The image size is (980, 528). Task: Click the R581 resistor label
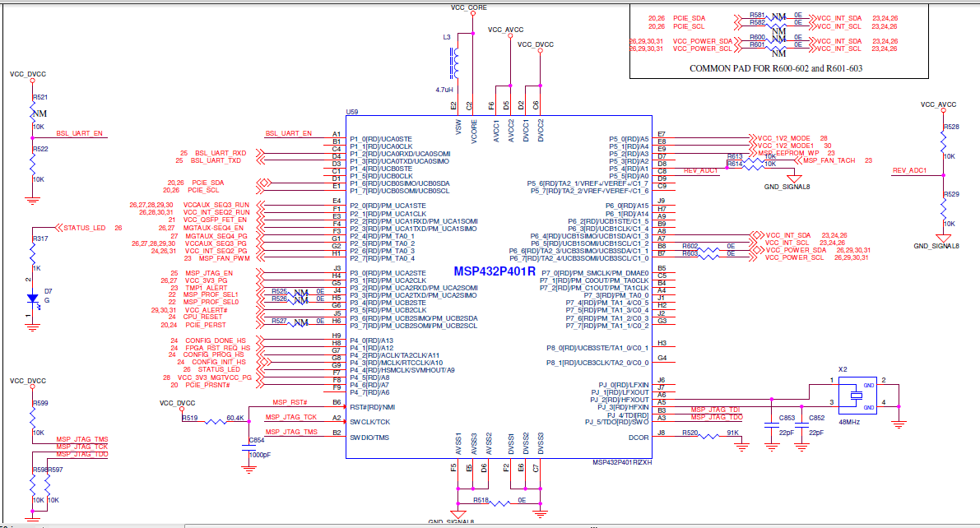(757, 14)
